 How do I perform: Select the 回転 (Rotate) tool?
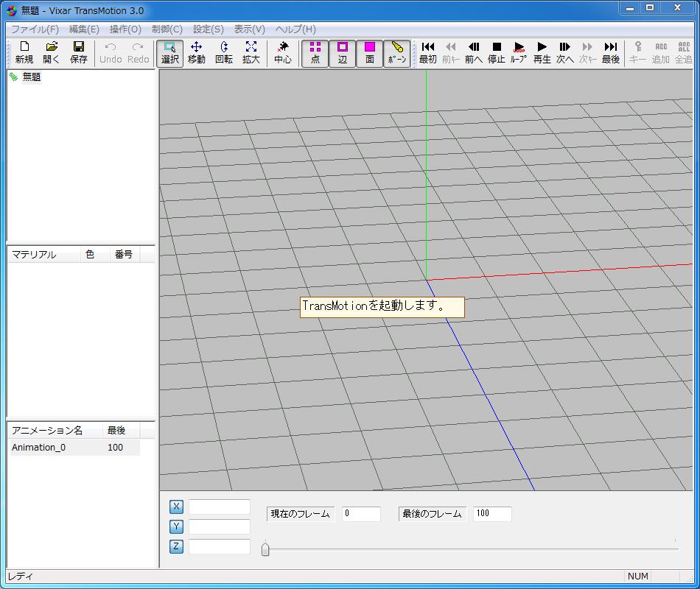tap(223, 52)
